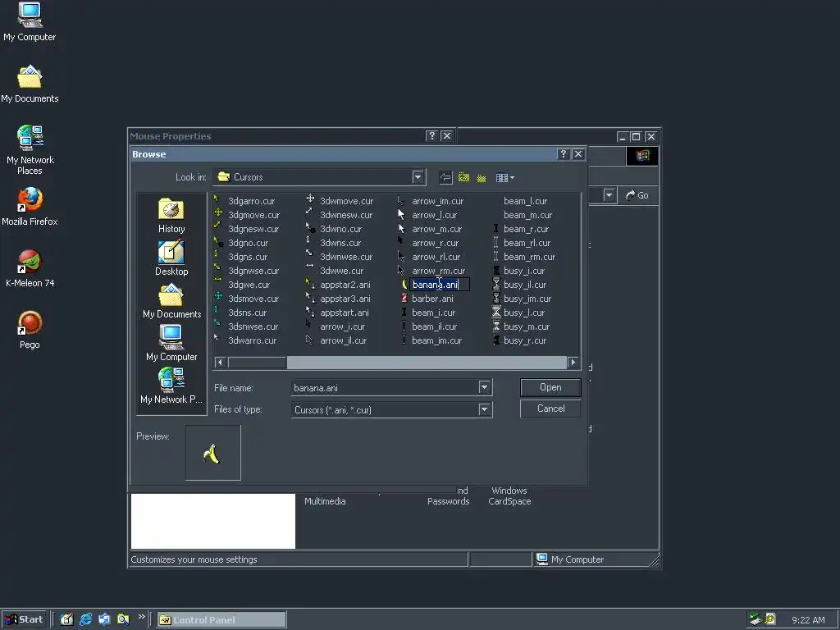
Task: Create new folder in Browse dialog
Action: click(x=482, y=177)
